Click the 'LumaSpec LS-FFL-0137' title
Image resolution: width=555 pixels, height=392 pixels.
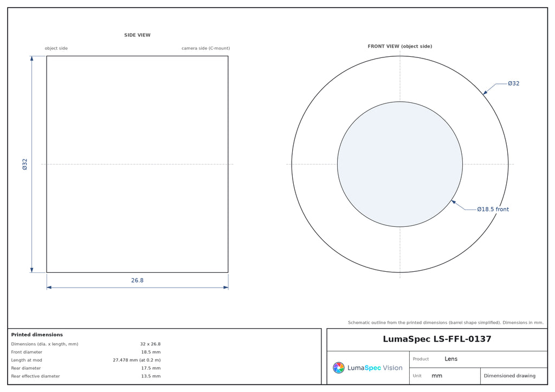pos(437,339)
